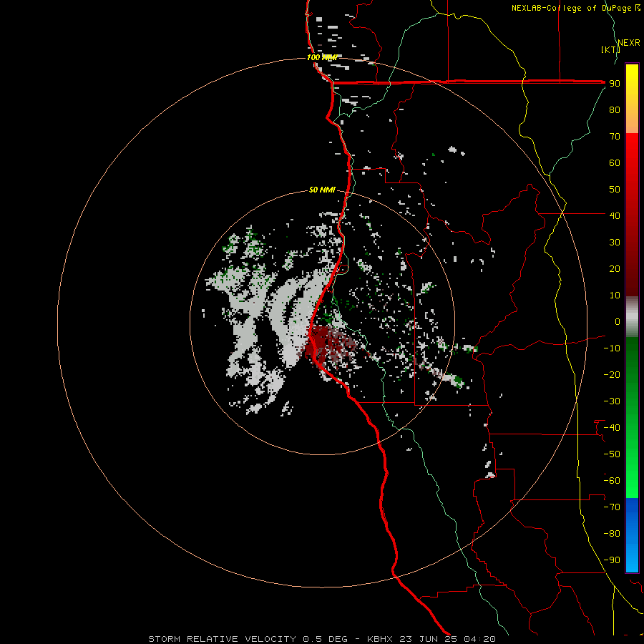Viewport: 644px width, 644px height.
Task: Click the -70 knots scale label
Action: click(612, 507)
